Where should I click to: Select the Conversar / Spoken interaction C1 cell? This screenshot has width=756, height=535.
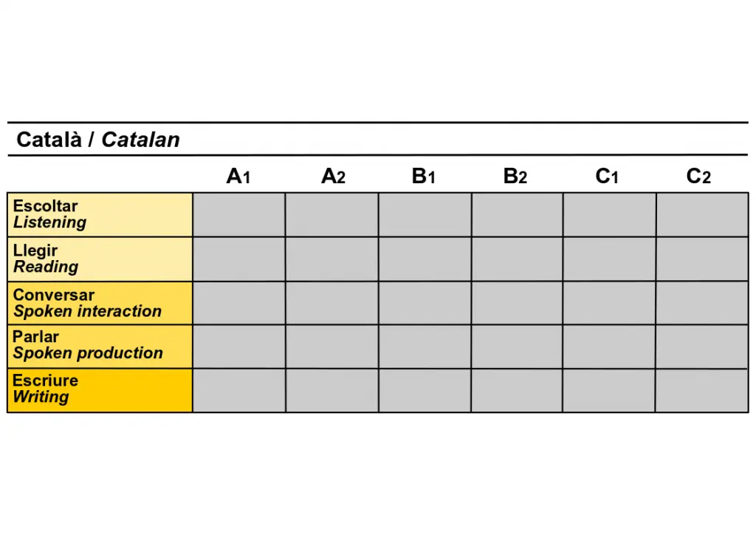(609, 303)
